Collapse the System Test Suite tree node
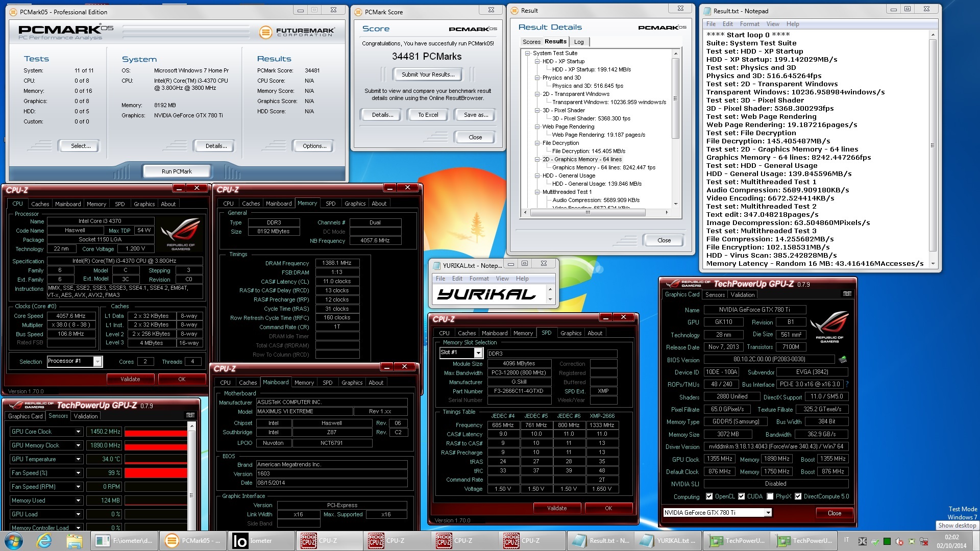Viewport: 980px width, 551px height. [528, 53]
